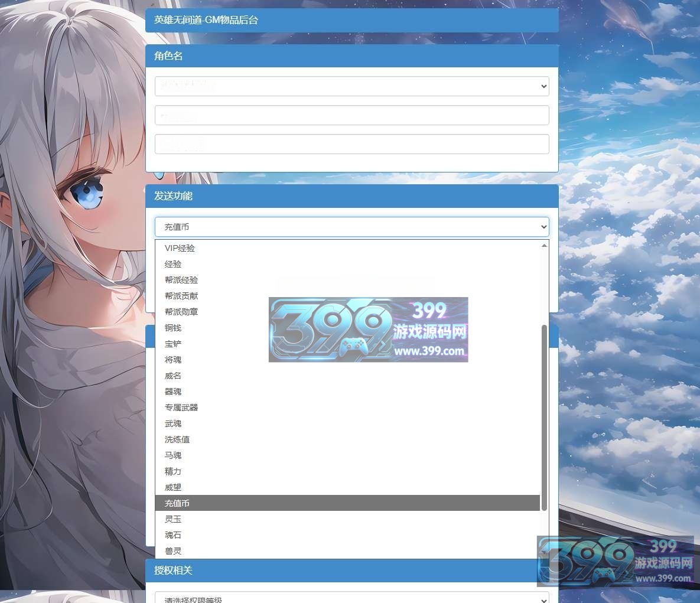Choose the 将魂 option
The height and width of the screenshot is (603, 700).
click(347, 360)
